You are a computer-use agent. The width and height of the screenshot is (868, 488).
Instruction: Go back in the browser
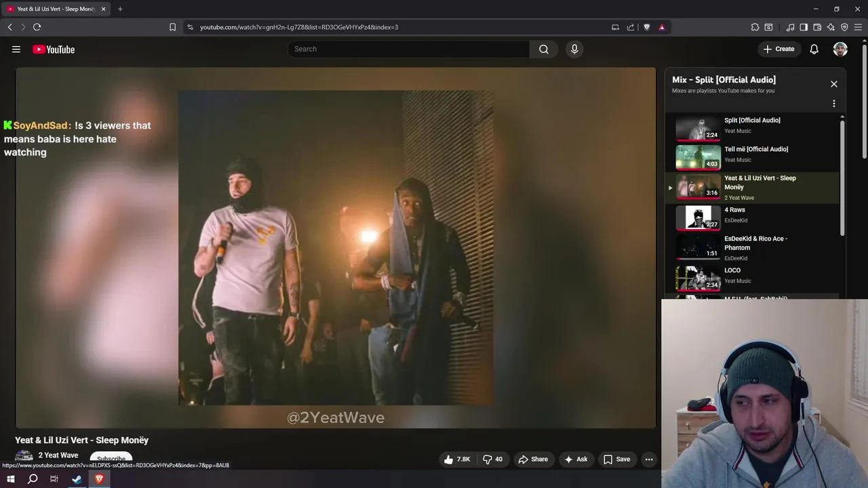[x=9, y=27]
